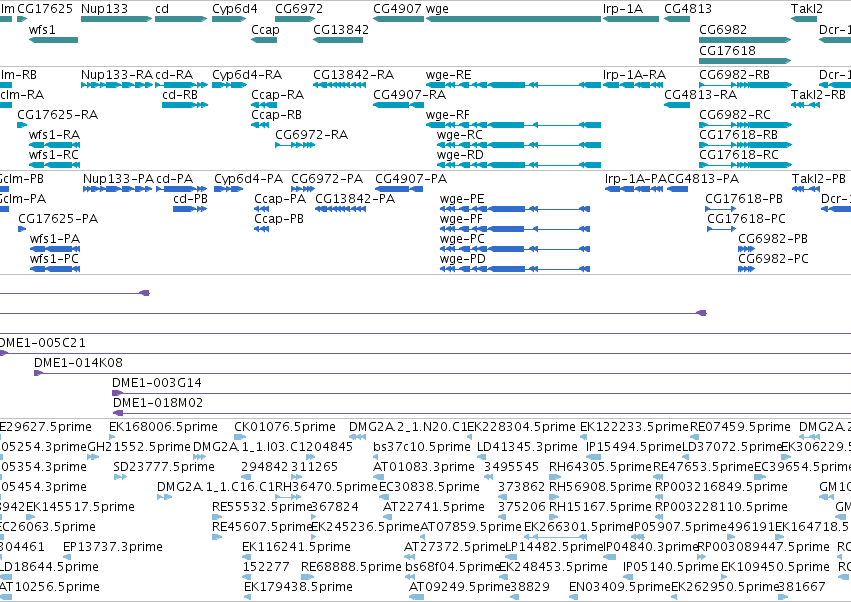
Task: Select the CG4907 gene bar
Action: coord(398,19)
